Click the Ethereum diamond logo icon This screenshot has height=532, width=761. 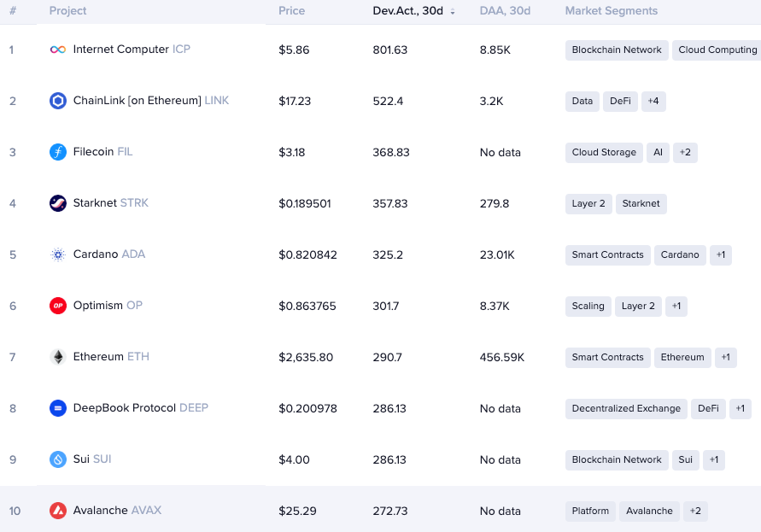pyautogui.click(x=58, y=357)
